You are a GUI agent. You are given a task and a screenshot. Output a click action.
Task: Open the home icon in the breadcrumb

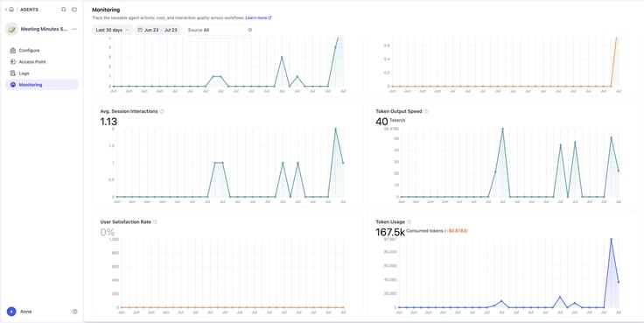[x=11, y=10]
